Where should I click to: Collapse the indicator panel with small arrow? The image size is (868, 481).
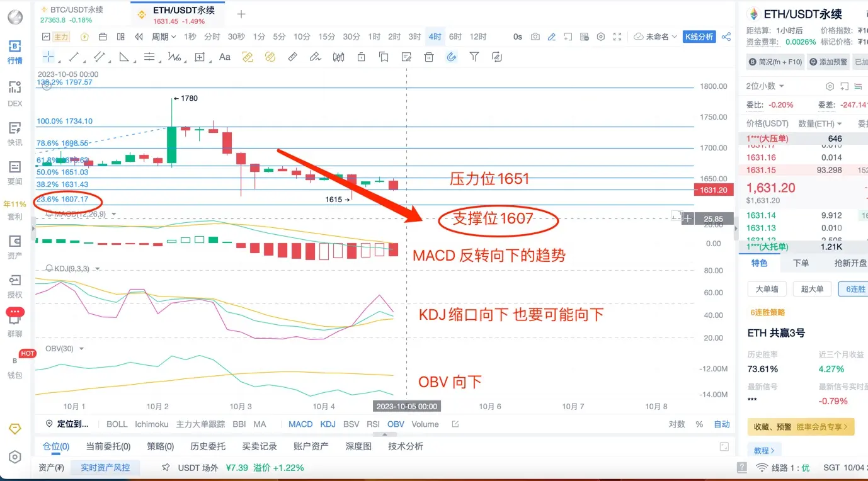tap(385, 434)
